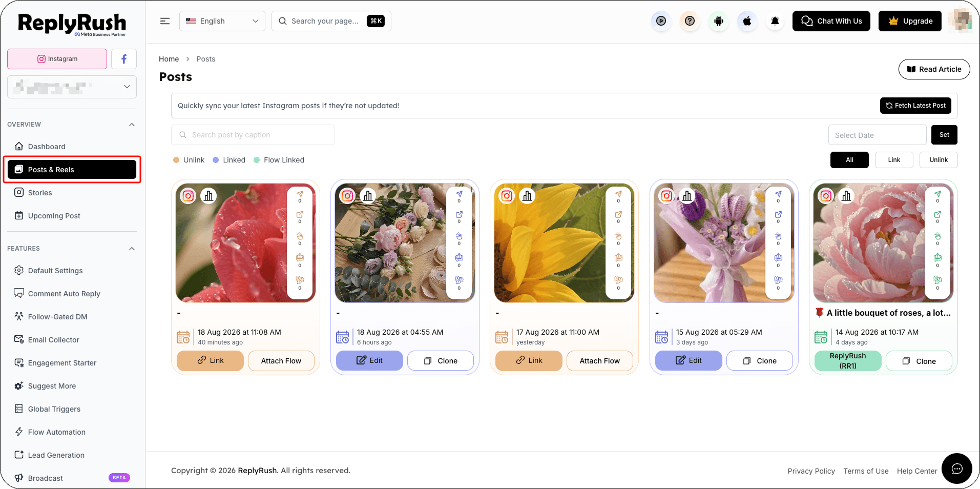Open Comment Auto Reply
980x489 pixels.
[72, 294]
